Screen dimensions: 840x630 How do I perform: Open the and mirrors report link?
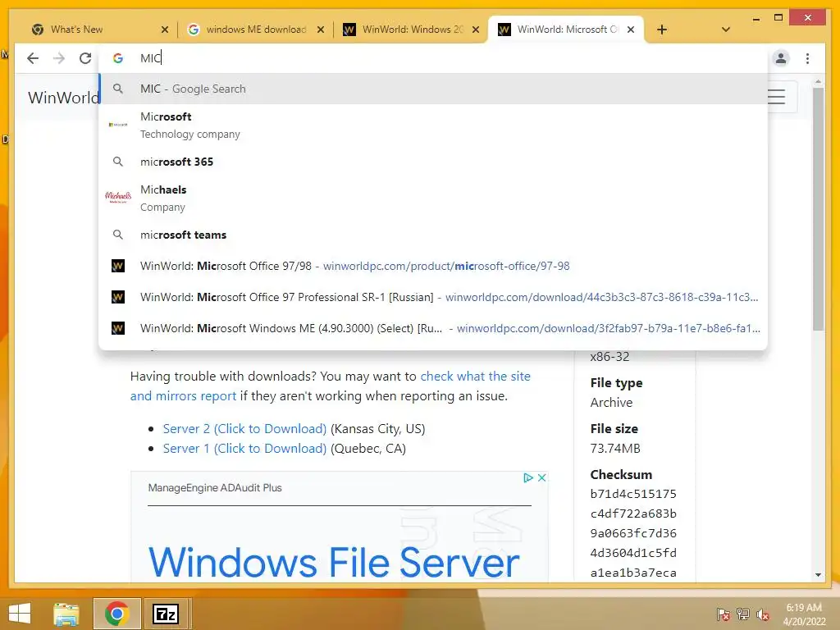[x=183, y=396]
